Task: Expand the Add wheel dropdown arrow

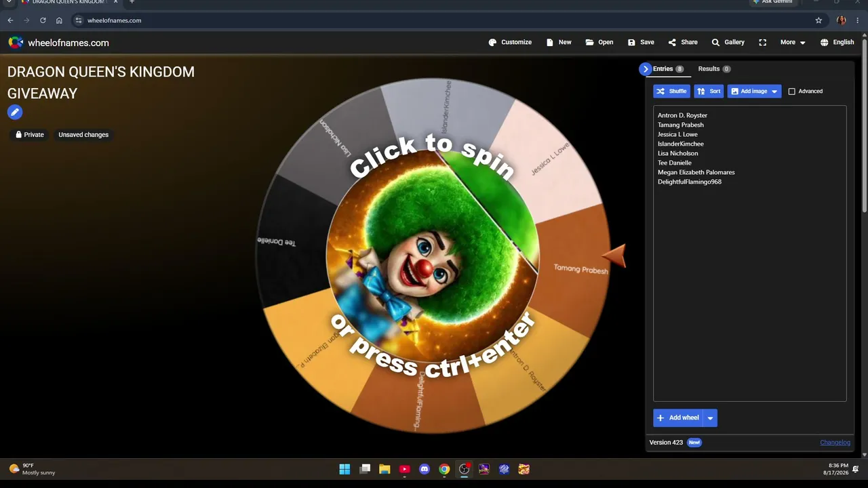Action: (x=710, y=418)
